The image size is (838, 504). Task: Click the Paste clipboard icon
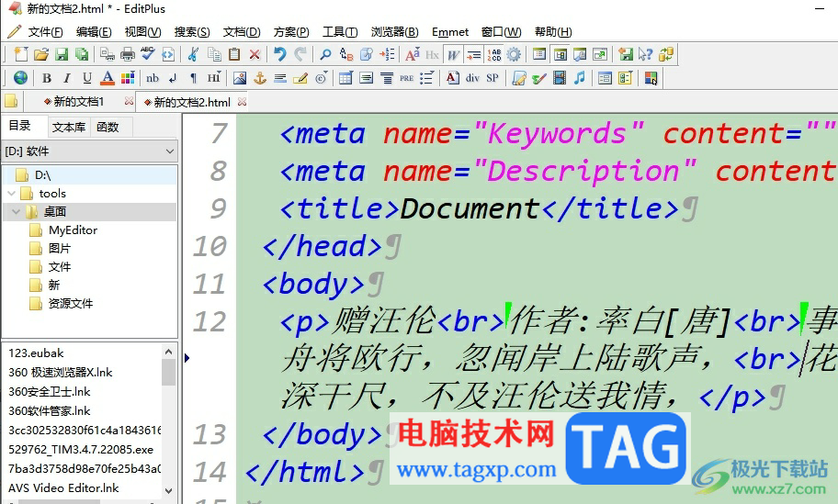click(234, 54)
